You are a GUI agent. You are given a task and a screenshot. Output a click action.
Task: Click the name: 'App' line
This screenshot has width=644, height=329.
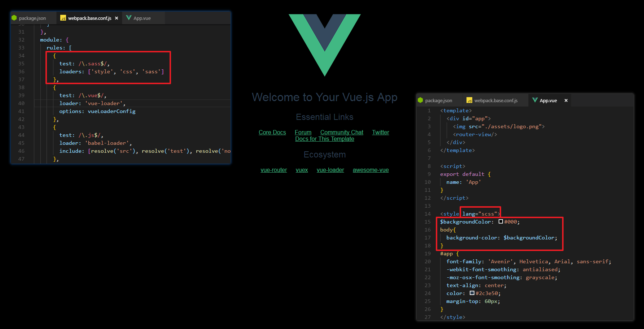[464, 182]
